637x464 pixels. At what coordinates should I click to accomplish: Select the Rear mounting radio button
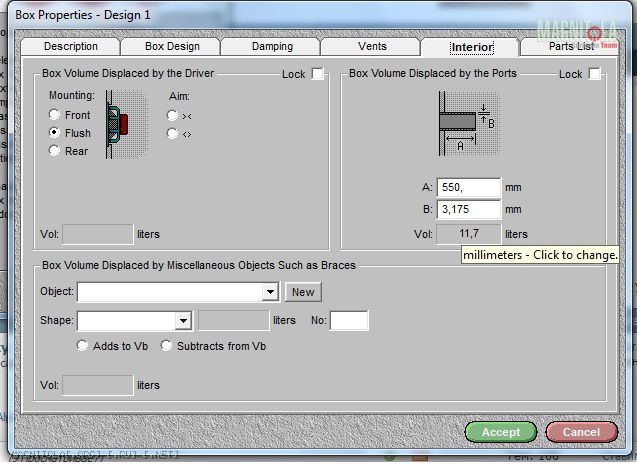(x=55, y=151)
